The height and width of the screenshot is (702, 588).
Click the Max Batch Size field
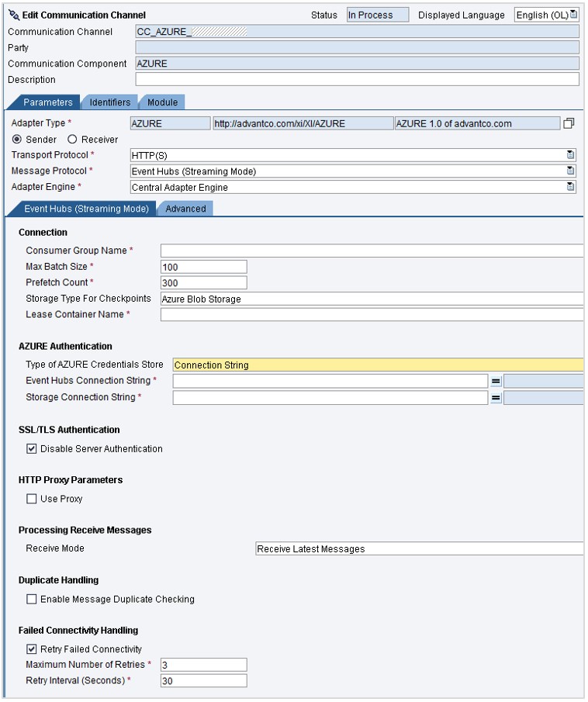pyautogui.click(x=204, y=267)
